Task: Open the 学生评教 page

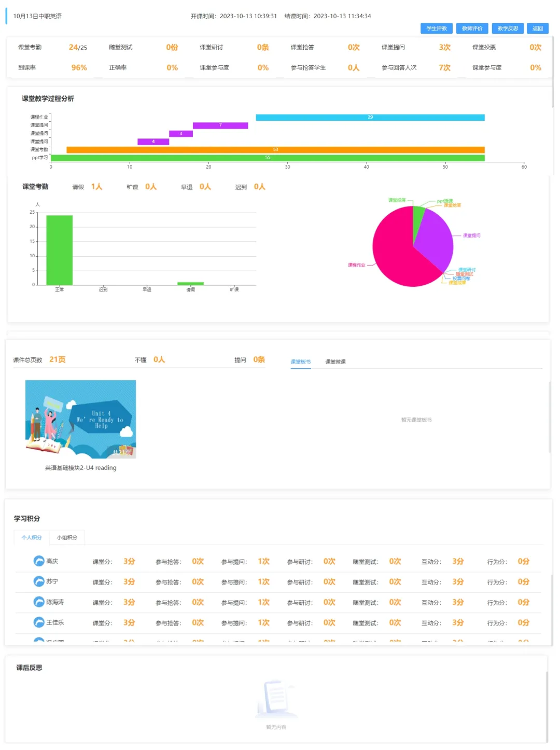Action: [437, 29]
